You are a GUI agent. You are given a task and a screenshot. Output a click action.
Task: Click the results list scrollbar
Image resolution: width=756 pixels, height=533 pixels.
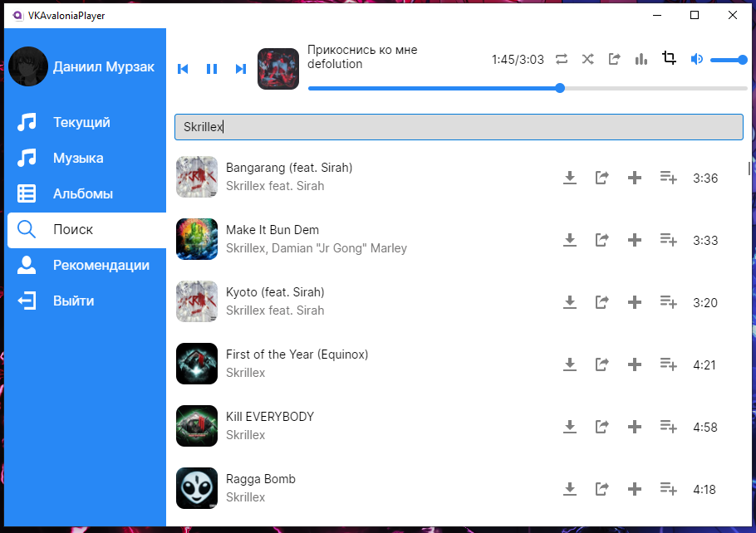pyautogui.click(x=749, y=169)
